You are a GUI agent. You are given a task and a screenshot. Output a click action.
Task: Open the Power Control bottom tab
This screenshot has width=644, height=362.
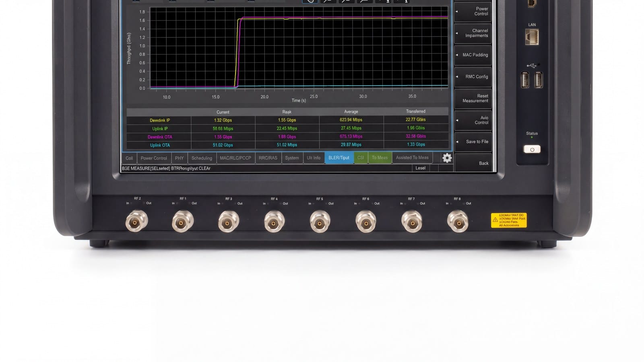pyautogui.click(x=154, y=158)
